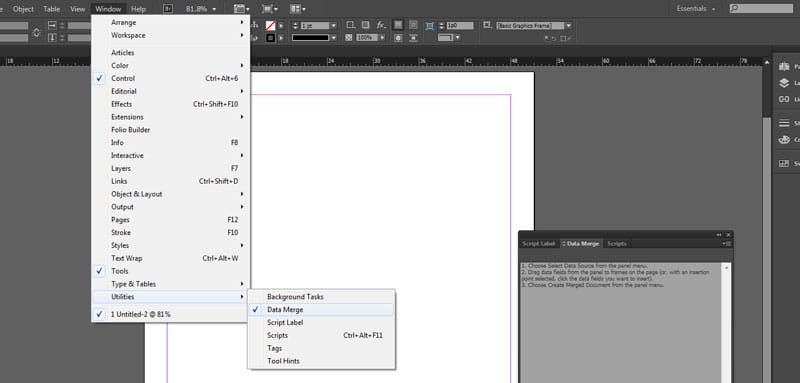Click the Data Merge panel tab
Viewport: 800px width, 383px height.
581,244
